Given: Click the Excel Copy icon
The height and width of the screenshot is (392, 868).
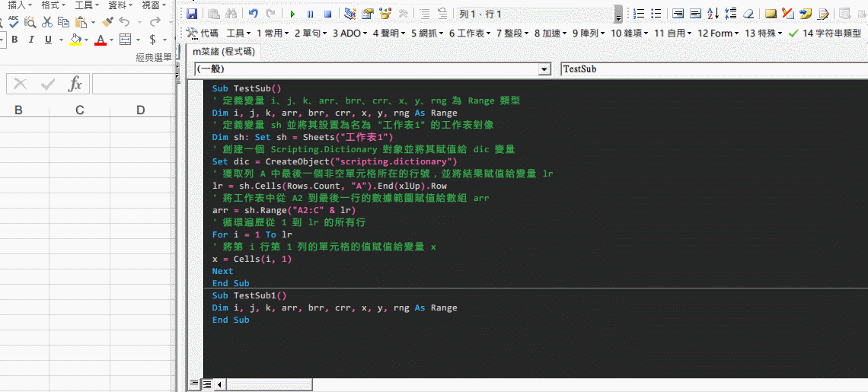Looking at the screenshot, I should tap(64, 21).
